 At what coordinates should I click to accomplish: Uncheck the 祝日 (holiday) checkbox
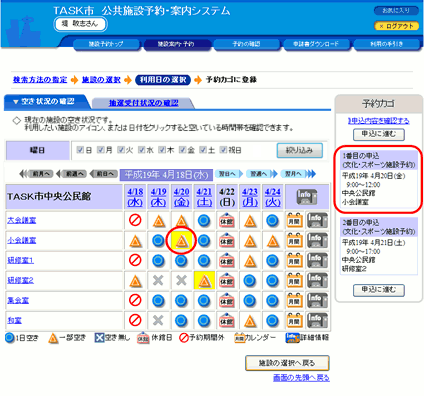coord(223,150)
